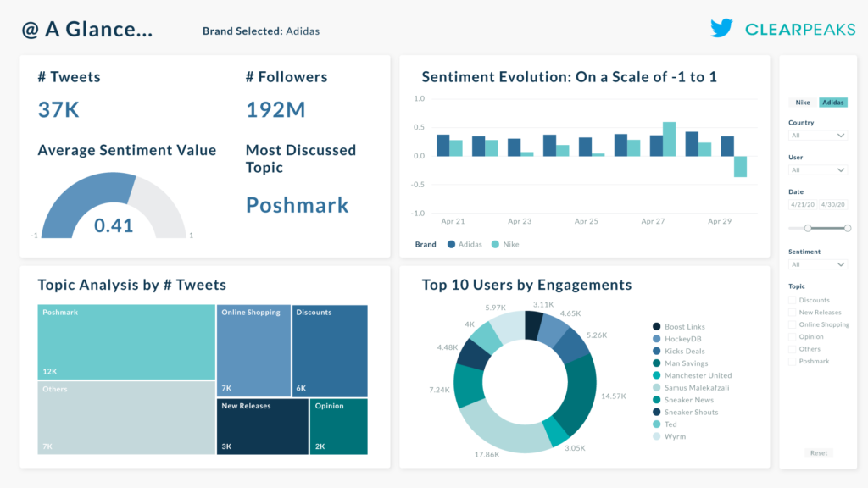Check the Poshmark topic checkbox
This screenshot has height=488, width=868.
(x=793, y=361)
